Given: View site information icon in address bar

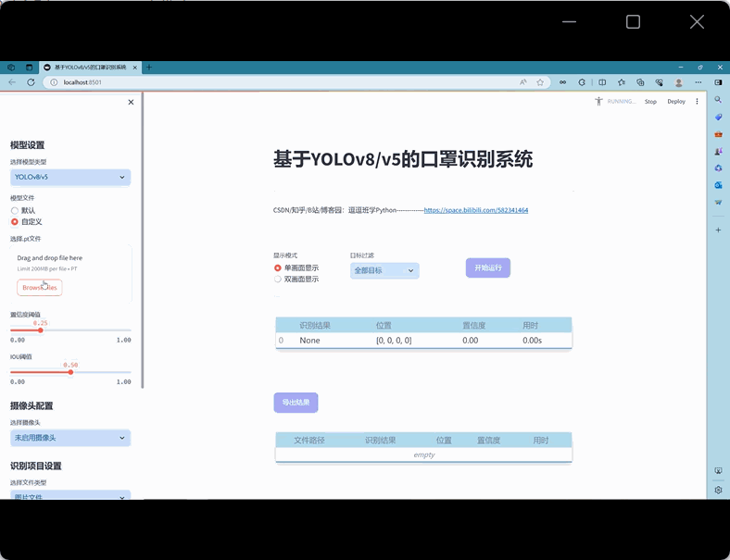Looking at the screenshot, I should pos(54,82).
